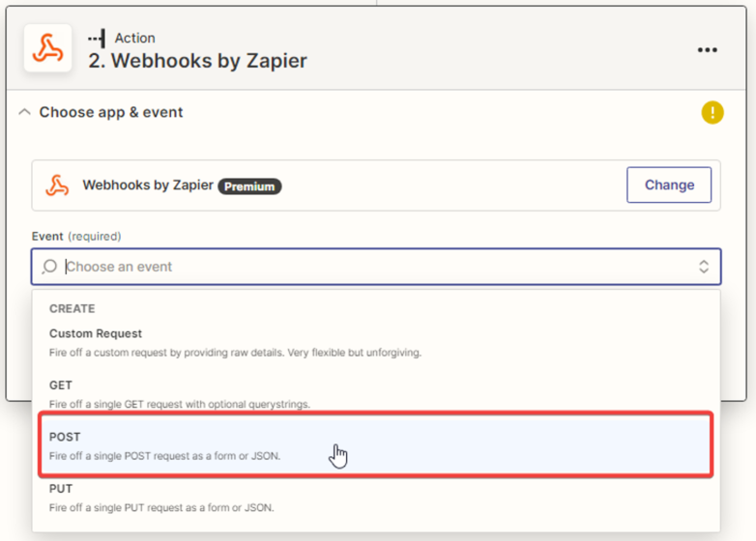Click the Event (required) field label
756x541 pixels.
tap(76, 236)
